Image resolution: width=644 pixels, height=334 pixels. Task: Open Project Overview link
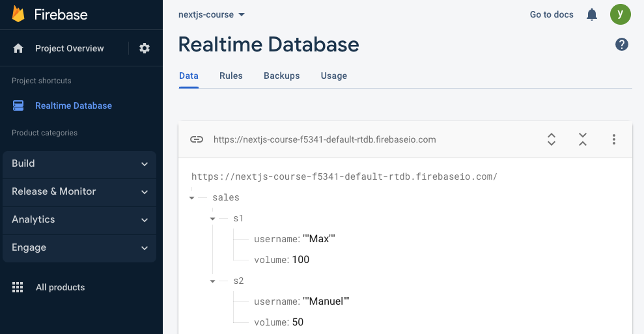[70, 48]
